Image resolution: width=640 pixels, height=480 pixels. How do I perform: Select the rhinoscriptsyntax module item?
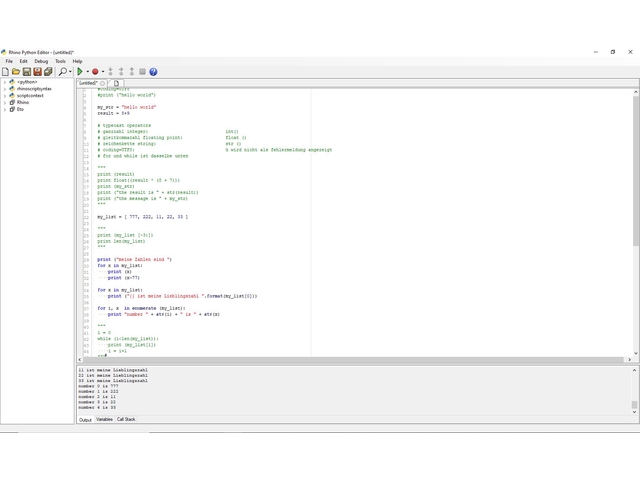pyautogui.click(x=34, y=89)
